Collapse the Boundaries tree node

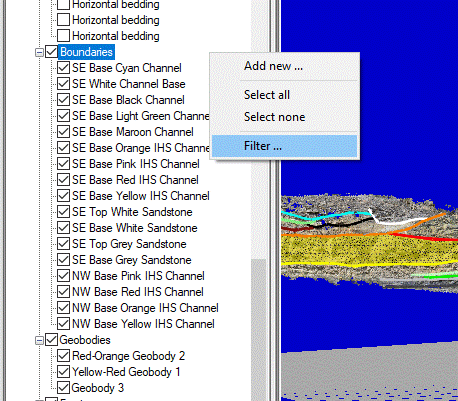pos(39,52)
